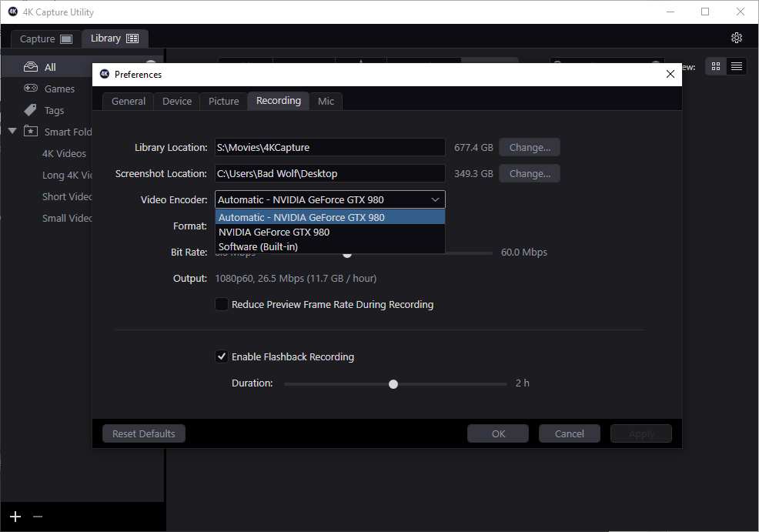This screenshot has width=759, height=532.
Task: Click the Screenshot Location path field
Action: [329, 173]
